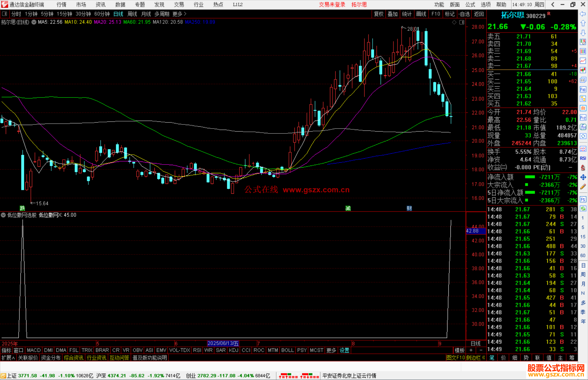Select the pencil drawing tool icon
Viewport: 588px width, 380px height.
(583, 187)
